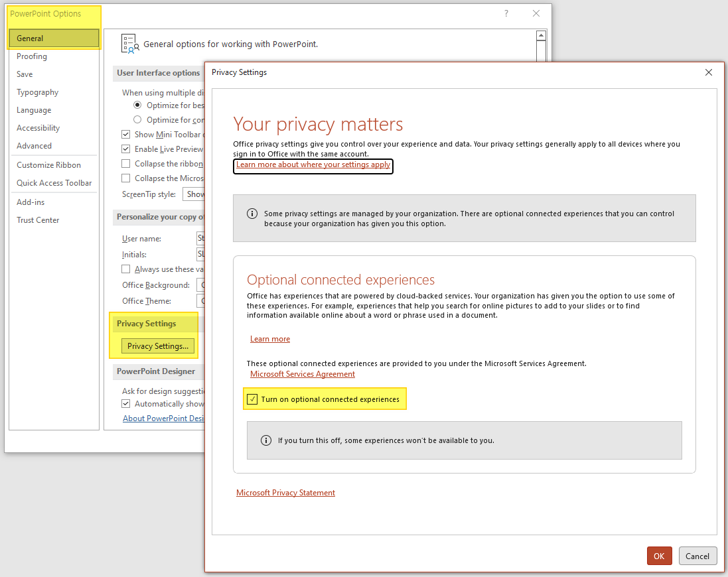Click 'Personalize your copy' section heading
Viewport: 728px width, 577px height.
pyautogui.click(x=160, y=217)
